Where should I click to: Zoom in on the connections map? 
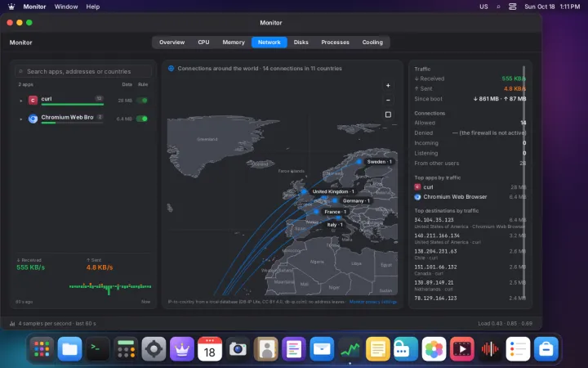point(388,86)
